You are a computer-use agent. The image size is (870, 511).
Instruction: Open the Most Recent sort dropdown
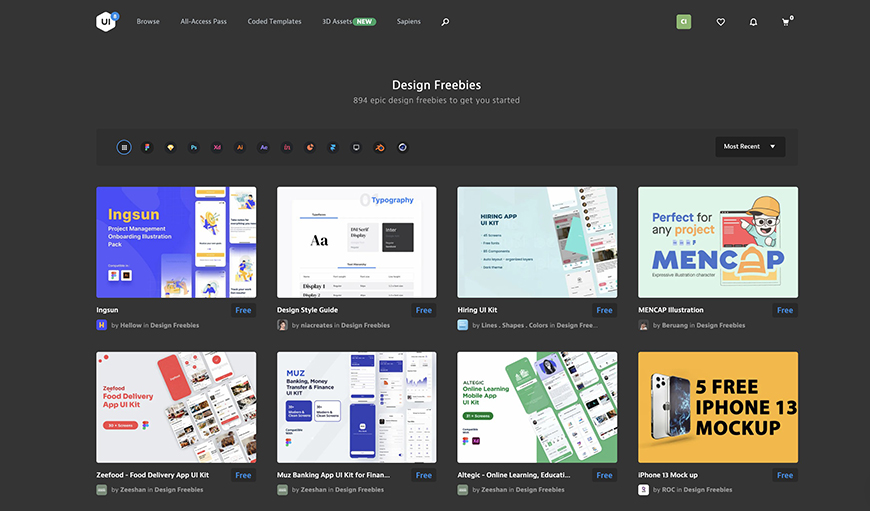(750, 146)
